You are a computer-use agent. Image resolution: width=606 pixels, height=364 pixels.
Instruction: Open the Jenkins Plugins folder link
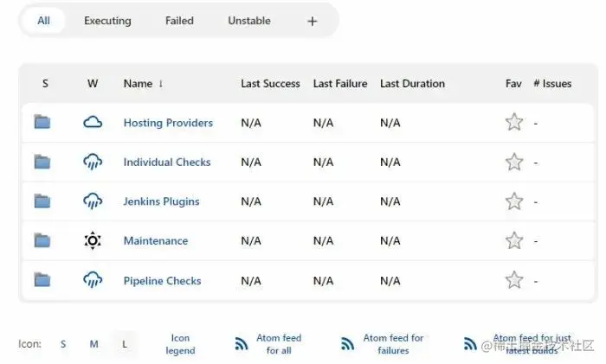[161, 201]
